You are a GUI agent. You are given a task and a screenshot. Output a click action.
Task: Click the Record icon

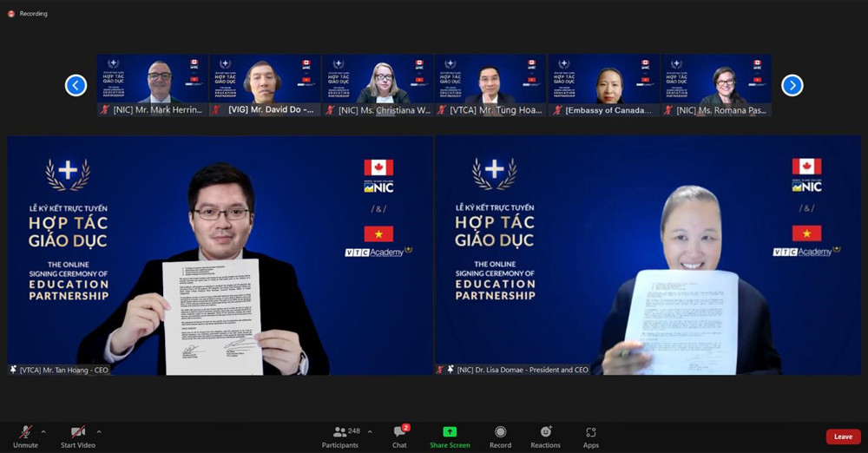point(500,432)
